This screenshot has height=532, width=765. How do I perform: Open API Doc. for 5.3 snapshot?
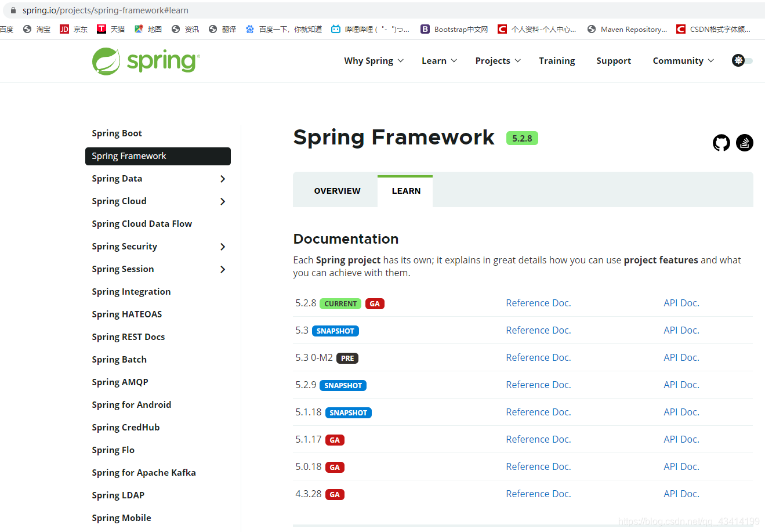tap(681, 330)
